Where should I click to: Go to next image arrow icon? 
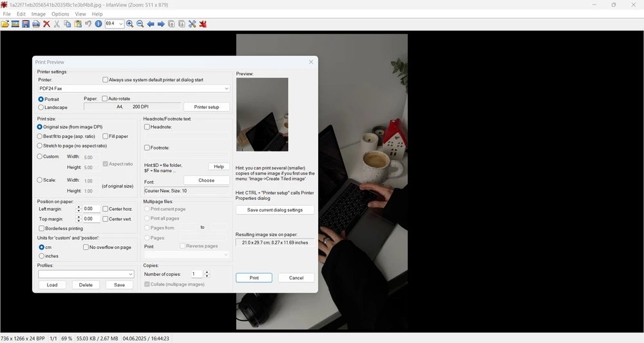pyautogui.click(x=161, y=24)
